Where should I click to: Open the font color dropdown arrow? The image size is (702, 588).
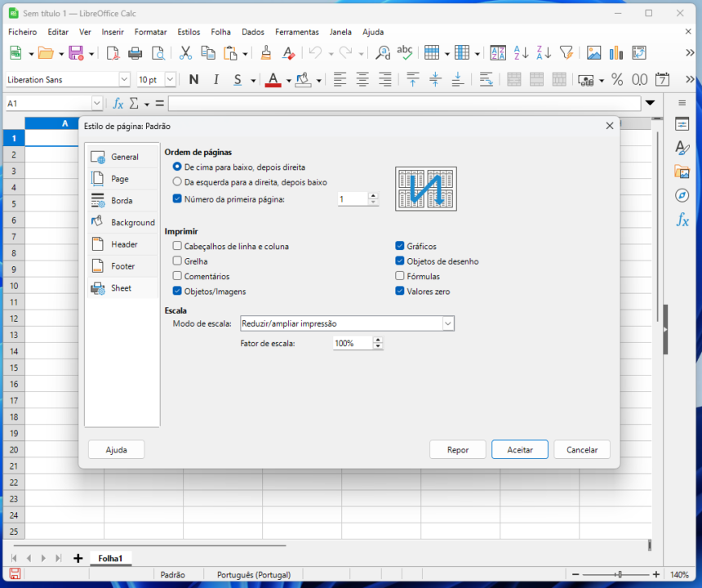[x=289, y=81]
